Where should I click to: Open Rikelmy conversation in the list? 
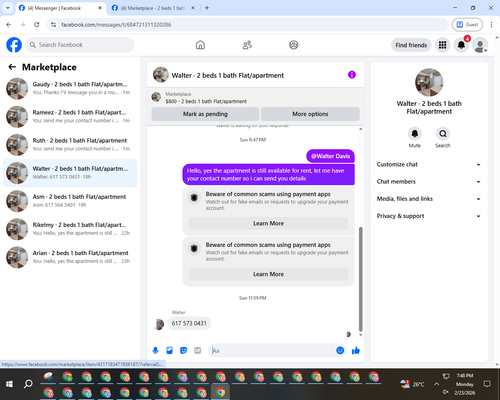70,229
